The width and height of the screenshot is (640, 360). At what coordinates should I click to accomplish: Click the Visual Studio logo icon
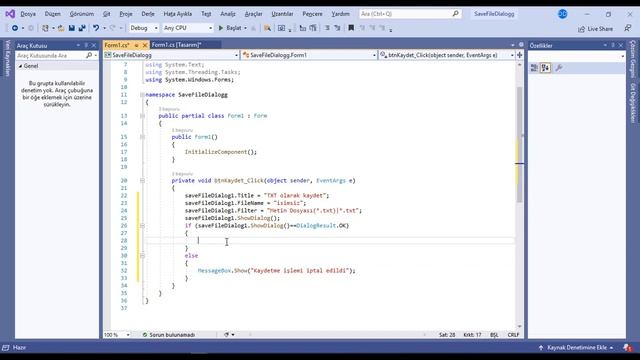point(10,14)
